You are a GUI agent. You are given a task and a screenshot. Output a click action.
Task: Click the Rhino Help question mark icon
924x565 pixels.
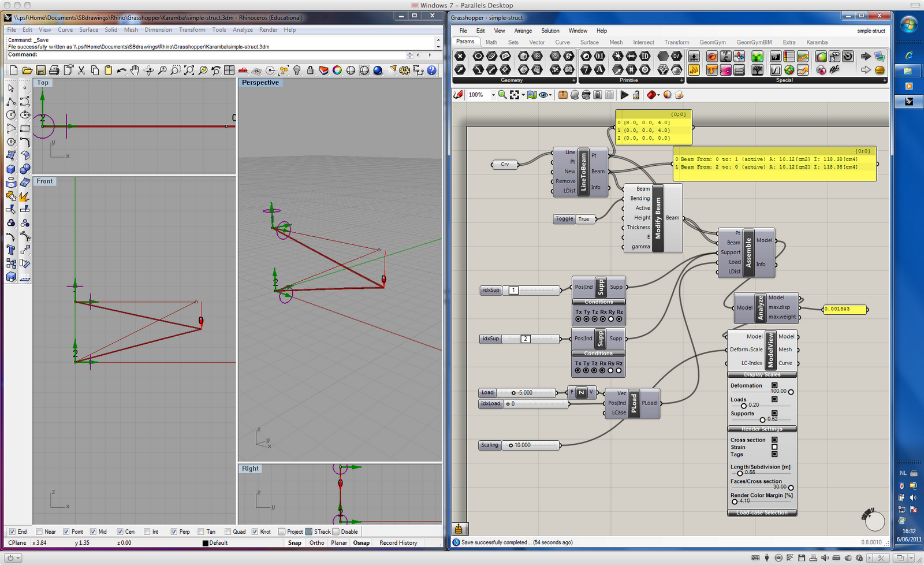431,70
